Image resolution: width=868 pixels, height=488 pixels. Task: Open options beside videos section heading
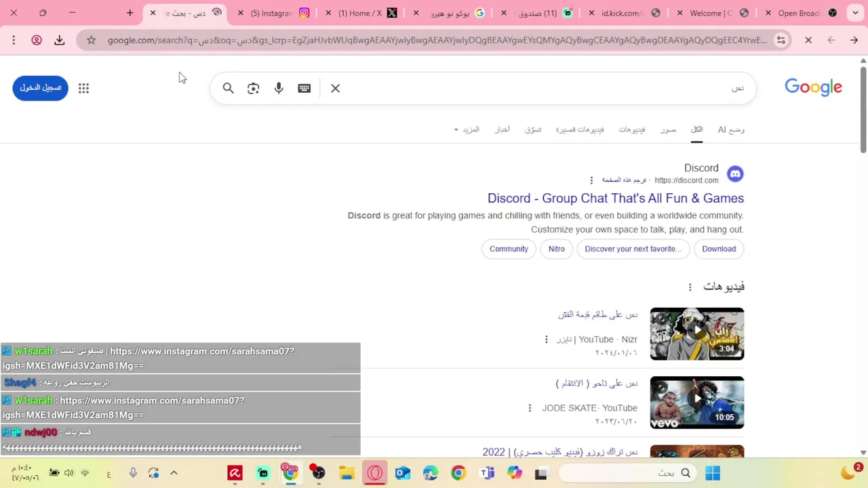pyautogui.click(x=690, y=287)
